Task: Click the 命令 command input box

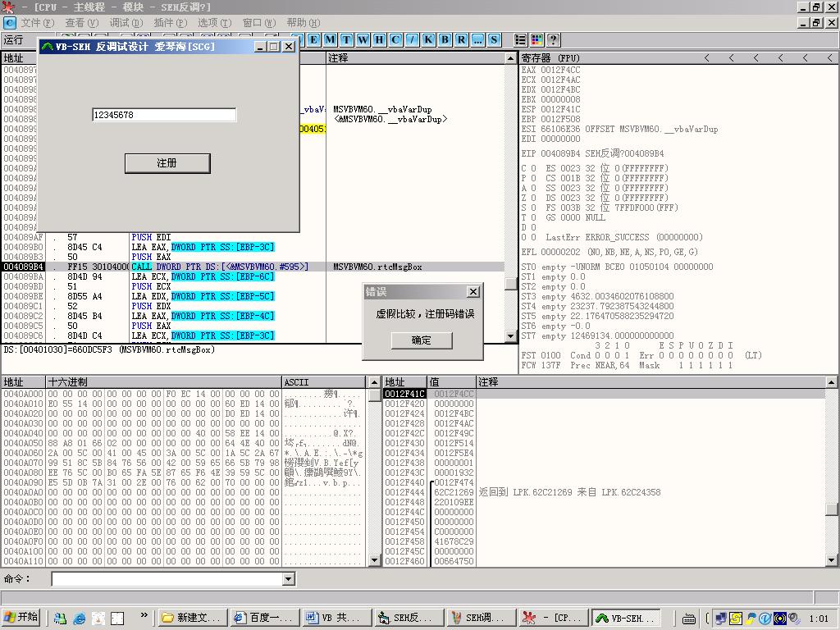Action: point(167,578)
